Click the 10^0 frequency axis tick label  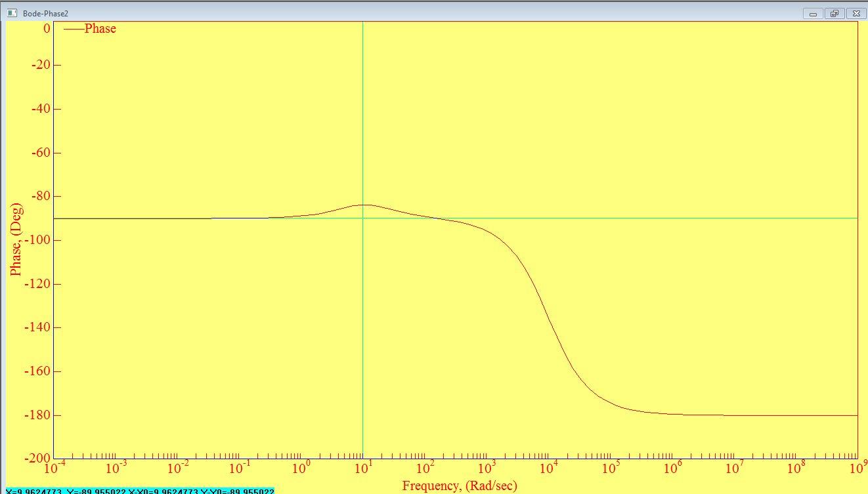click(301, 468)
